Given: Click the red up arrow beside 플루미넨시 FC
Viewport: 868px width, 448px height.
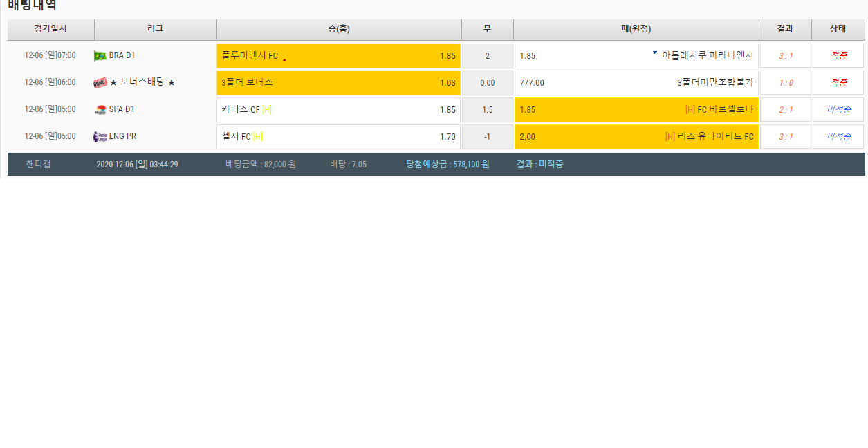Looking at the screenshot, I should point(284,59).
